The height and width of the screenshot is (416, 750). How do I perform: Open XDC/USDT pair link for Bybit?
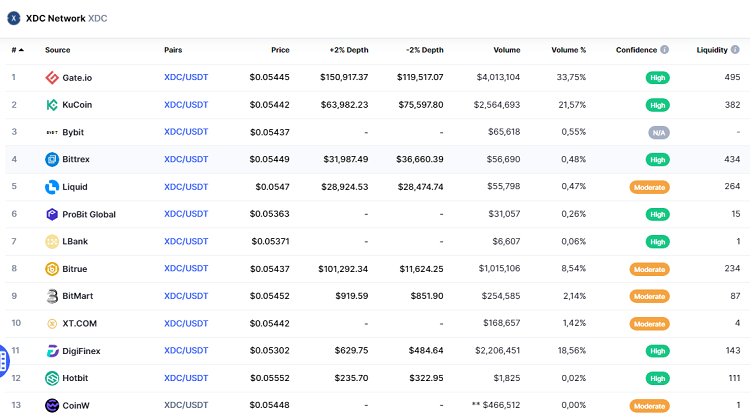186,132
